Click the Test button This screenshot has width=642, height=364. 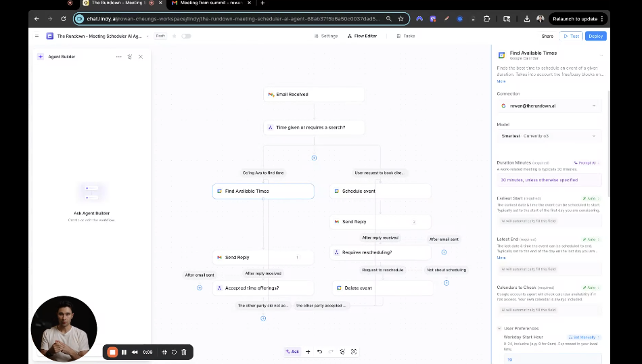click(571, 36)
